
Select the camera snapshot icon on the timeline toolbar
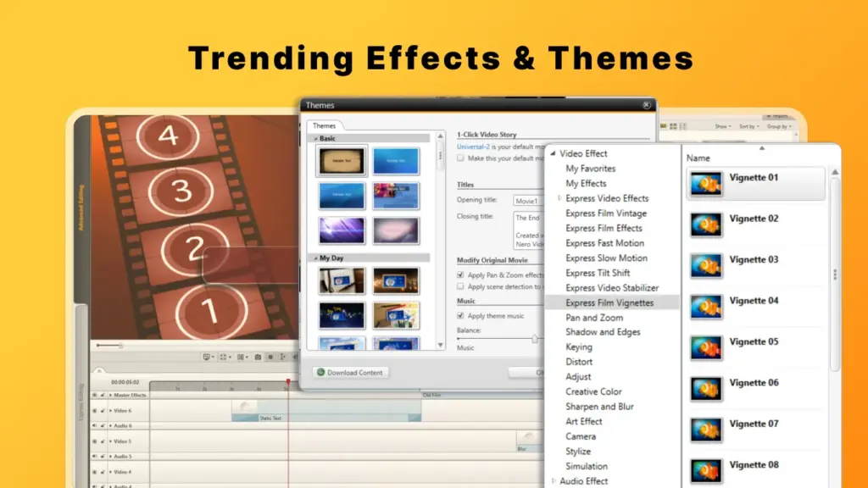point(258,357)
